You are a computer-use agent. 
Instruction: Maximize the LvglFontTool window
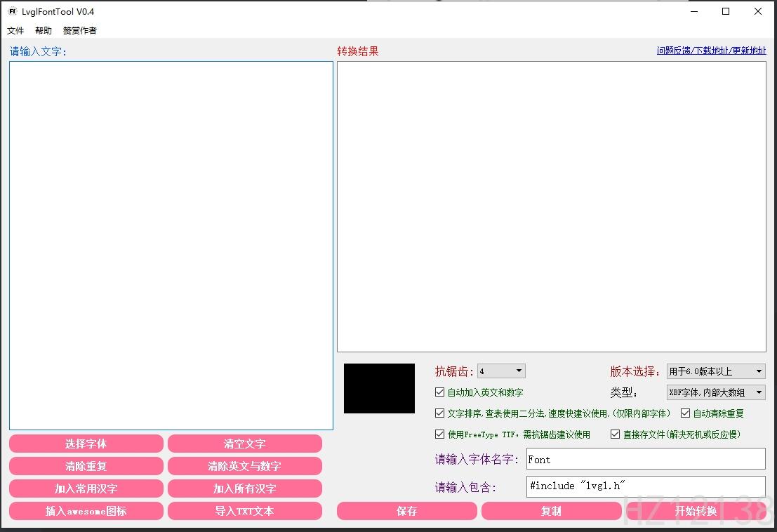726,11
